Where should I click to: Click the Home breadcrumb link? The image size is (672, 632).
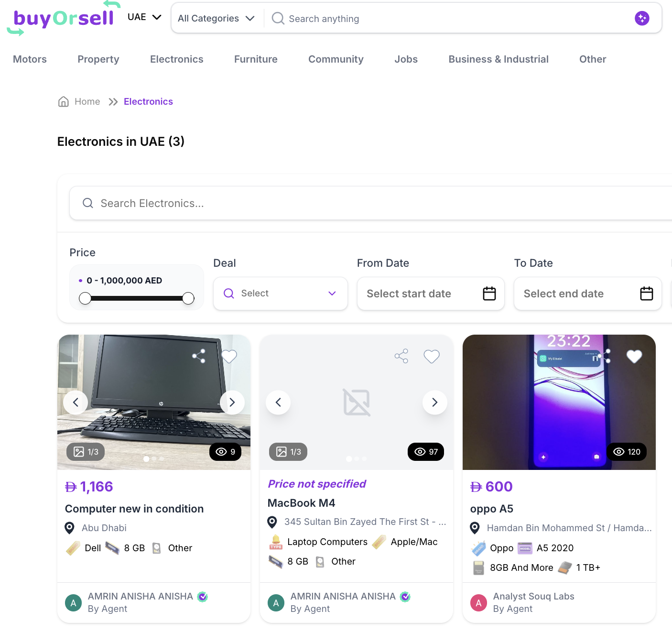(x=87, y=101)
